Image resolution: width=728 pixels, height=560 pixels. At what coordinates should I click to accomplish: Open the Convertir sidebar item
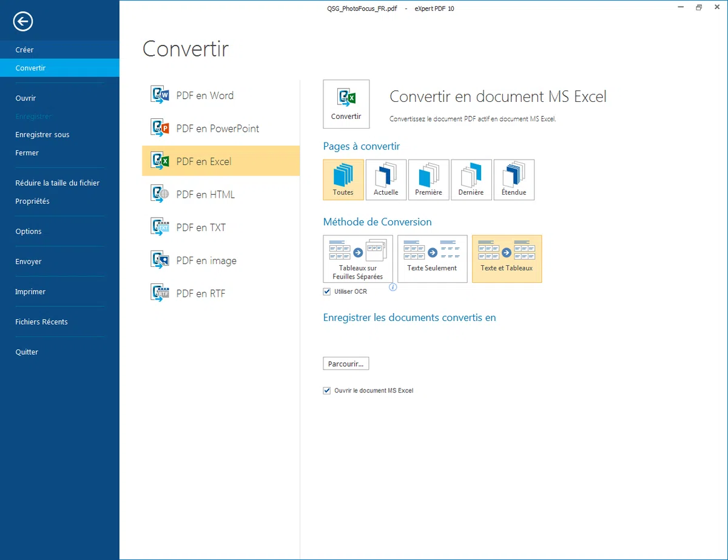click(x=59, y=68)
